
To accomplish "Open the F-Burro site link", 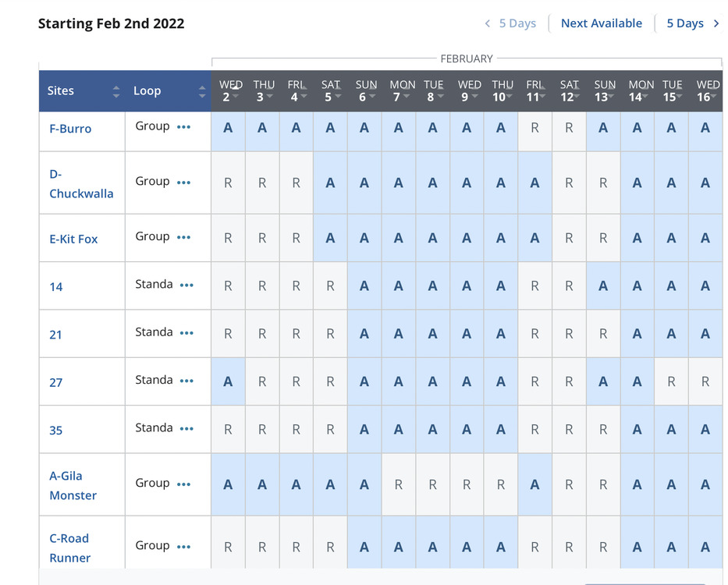I will click(70, 129).
